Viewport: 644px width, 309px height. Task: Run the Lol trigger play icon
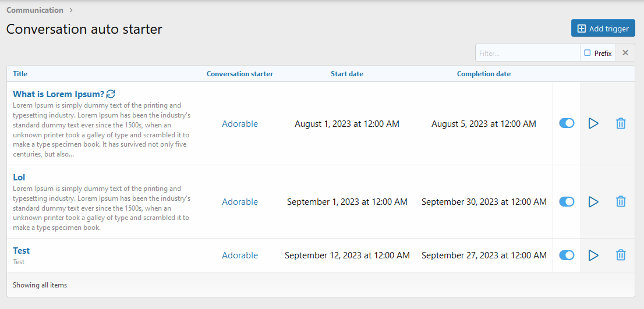coord(593,201)
